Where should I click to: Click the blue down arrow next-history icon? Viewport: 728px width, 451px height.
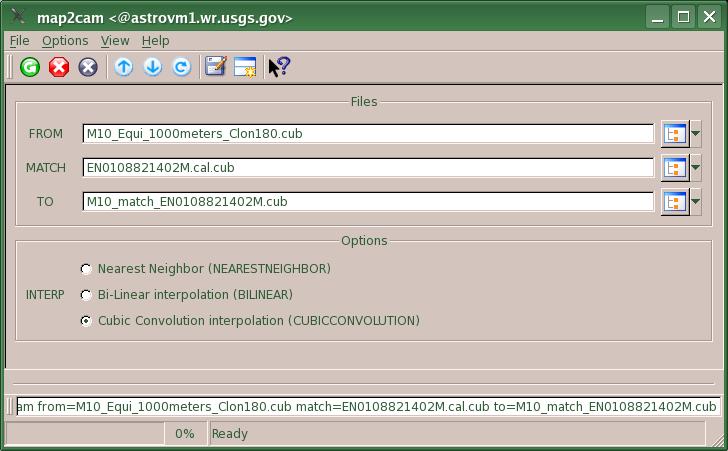[x=152, y=67]
